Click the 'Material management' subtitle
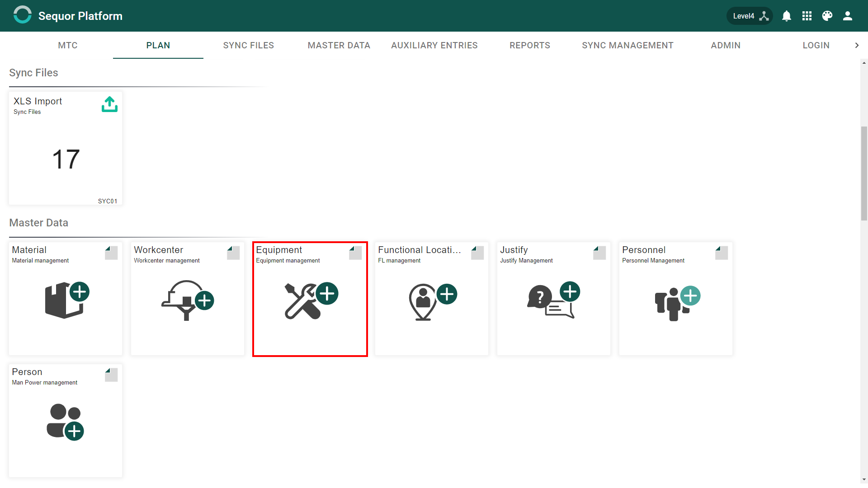The height and width of the screenshot is (488, 868). tap(40, 261)
